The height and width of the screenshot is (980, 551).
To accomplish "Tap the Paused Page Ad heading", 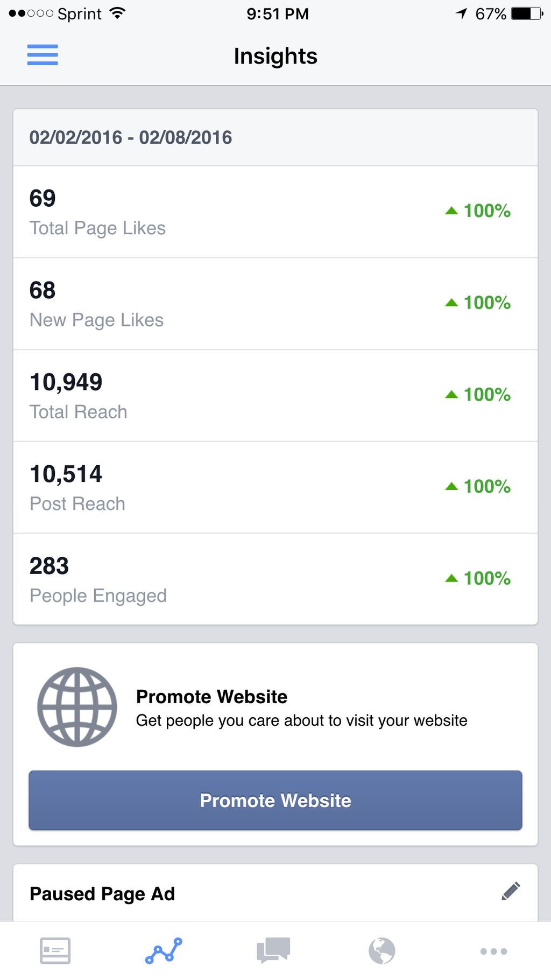I will click(x=102, y=894).
